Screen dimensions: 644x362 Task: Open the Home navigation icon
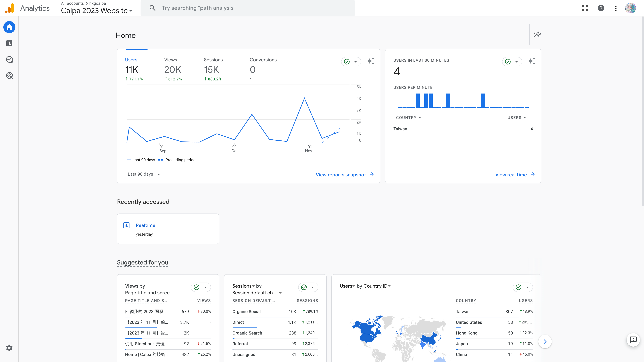pyautogui.click(x=9, y=27)
